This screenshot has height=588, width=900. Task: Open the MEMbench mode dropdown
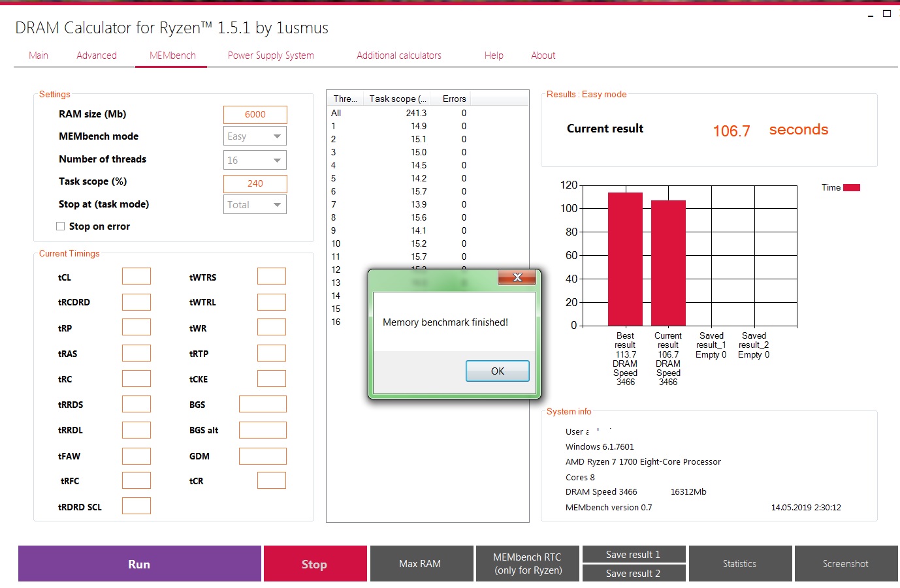click(255, 136)
